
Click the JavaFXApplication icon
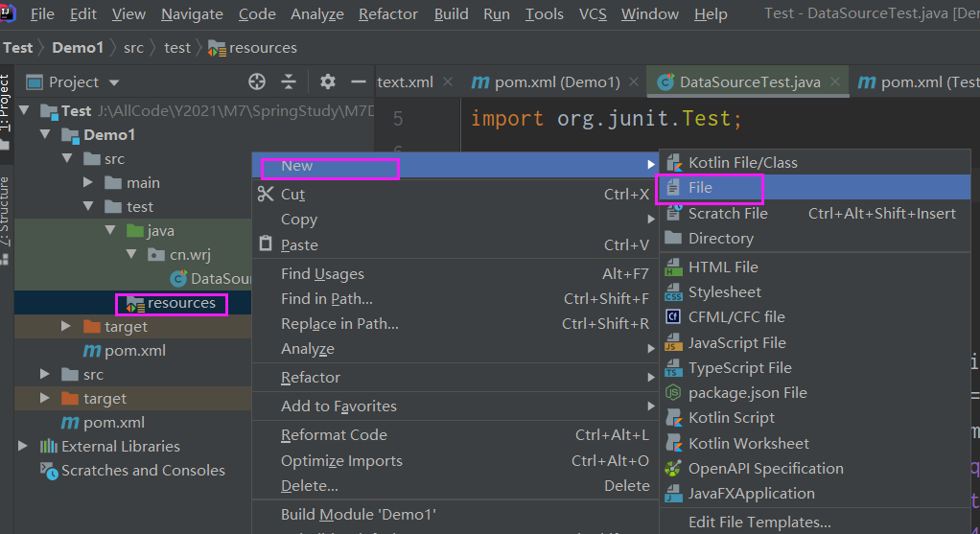tap(673, 494)
